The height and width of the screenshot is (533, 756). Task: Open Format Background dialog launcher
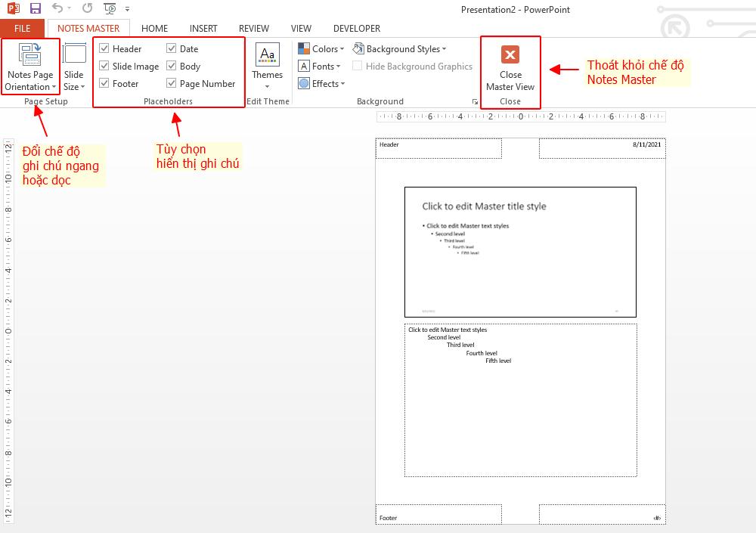(475, 102)
